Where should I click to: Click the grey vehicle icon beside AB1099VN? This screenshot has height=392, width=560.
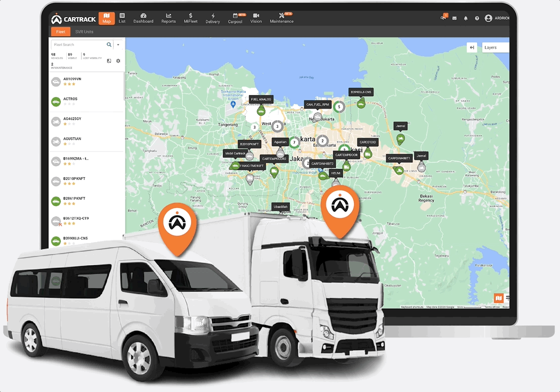click(x=56, y=82)
